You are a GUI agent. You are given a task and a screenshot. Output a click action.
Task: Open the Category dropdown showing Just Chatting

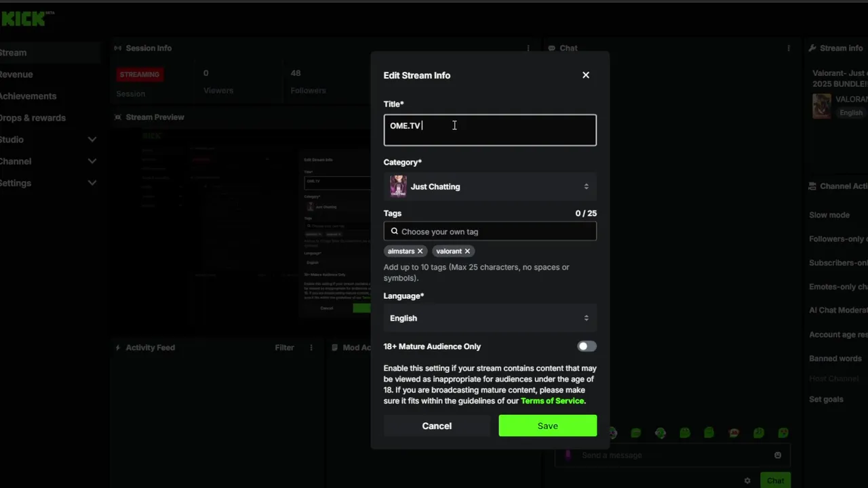click(490, 186)
